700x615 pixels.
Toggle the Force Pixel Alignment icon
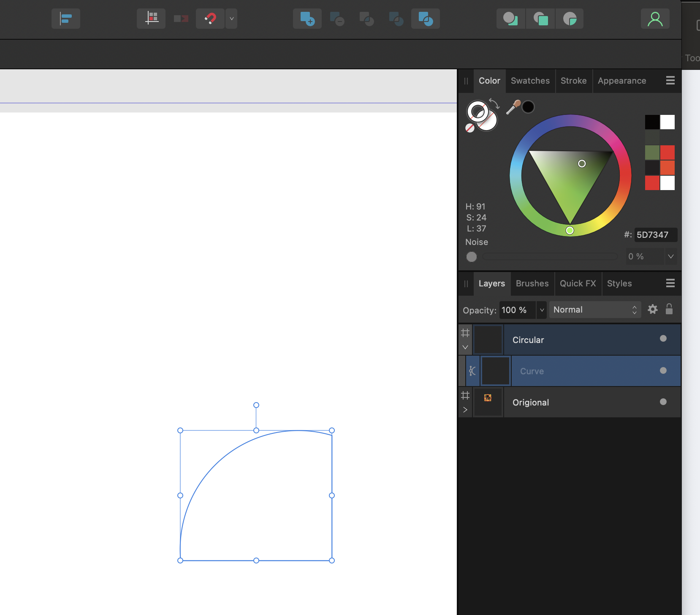point(151,19)
